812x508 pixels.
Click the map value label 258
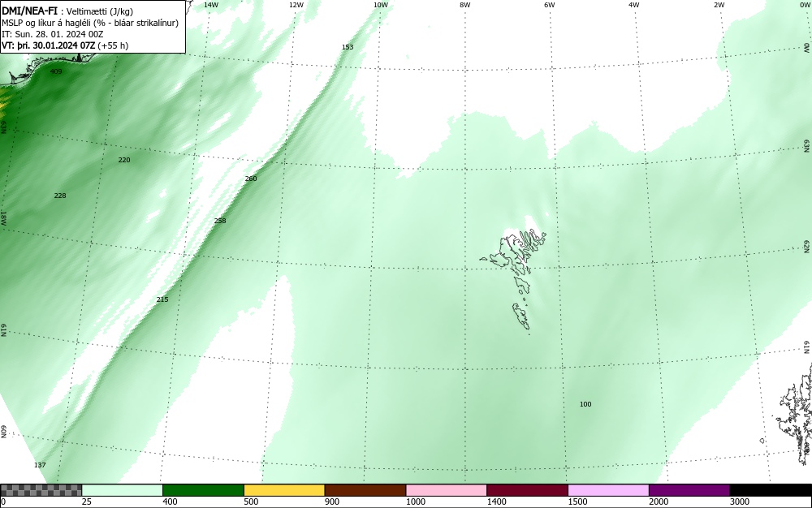click(220, 221)
